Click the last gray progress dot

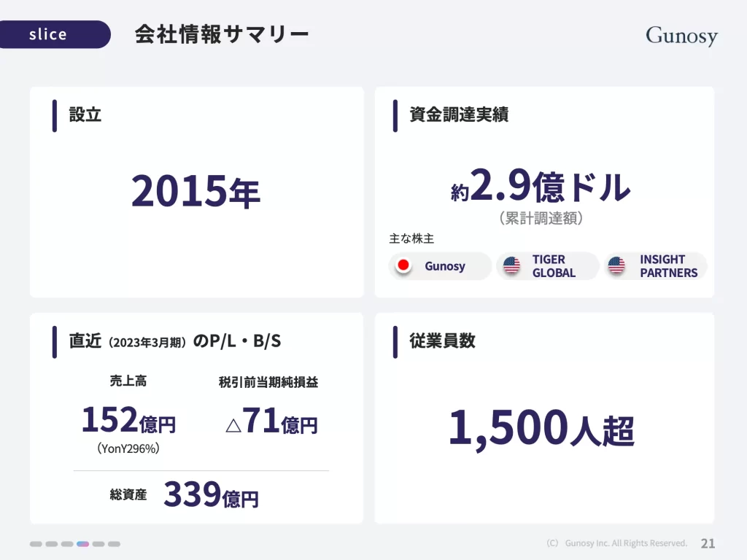point(114,544)
